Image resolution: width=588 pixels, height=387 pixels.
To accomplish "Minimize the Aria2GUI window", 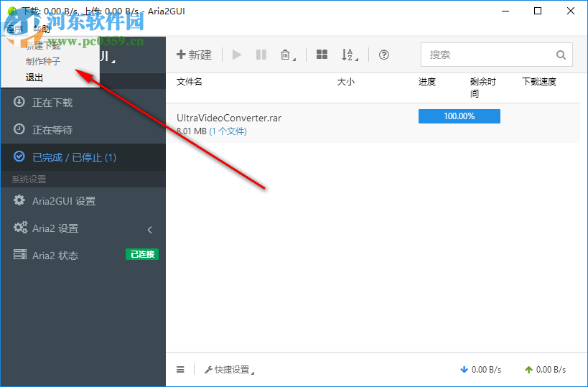I will tap(505, 11).
